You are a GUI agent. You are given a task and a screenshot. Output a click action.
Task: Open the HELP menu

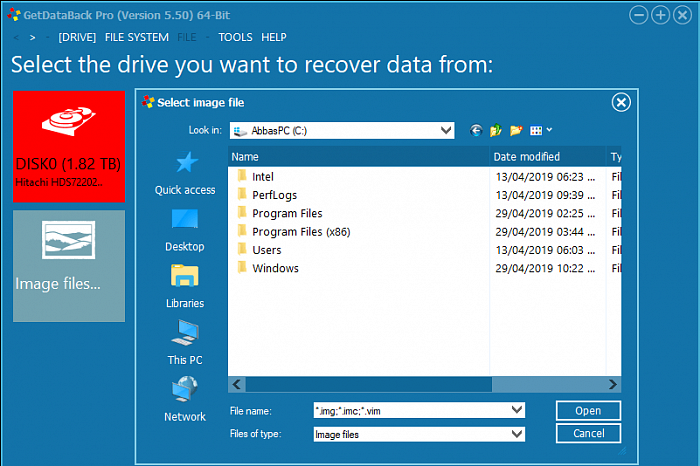(x=274, y=37)
